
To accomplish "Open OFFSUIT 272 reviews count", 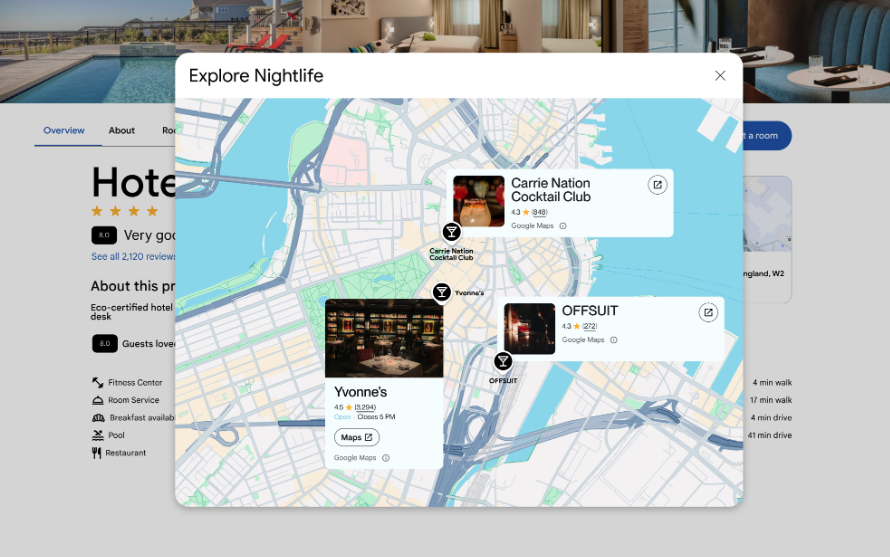I will [590, 326].
